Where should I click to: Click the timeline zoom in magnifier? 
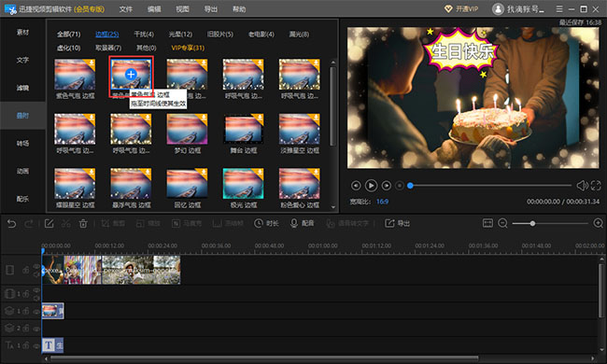pos(598,223)
